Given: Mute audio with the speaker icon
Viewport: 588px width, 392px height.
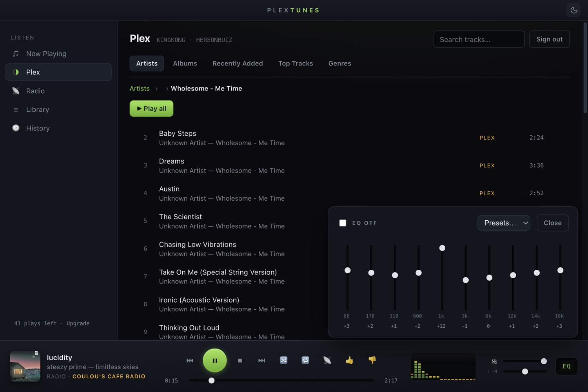Looking at the screenshot, I should (494, 361).
